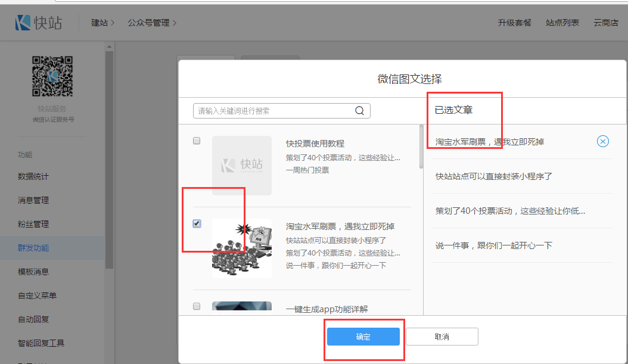Click the keyword search input field
This screenshot has height=364, width=628.
point(274,111)
